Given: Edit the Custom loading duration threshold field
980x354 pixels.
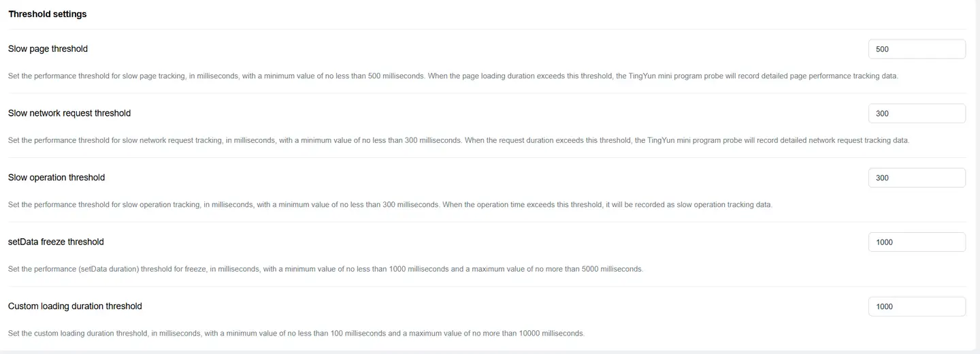Looking at the screenshot, I should tap(916, 306).
